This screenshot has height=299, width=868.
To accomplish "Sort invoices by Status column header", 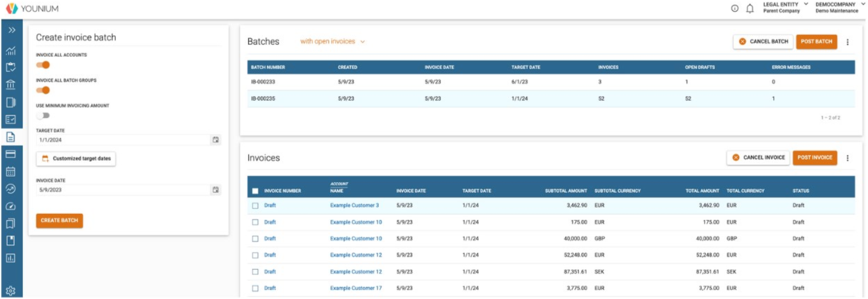I will tap(801, 191).
